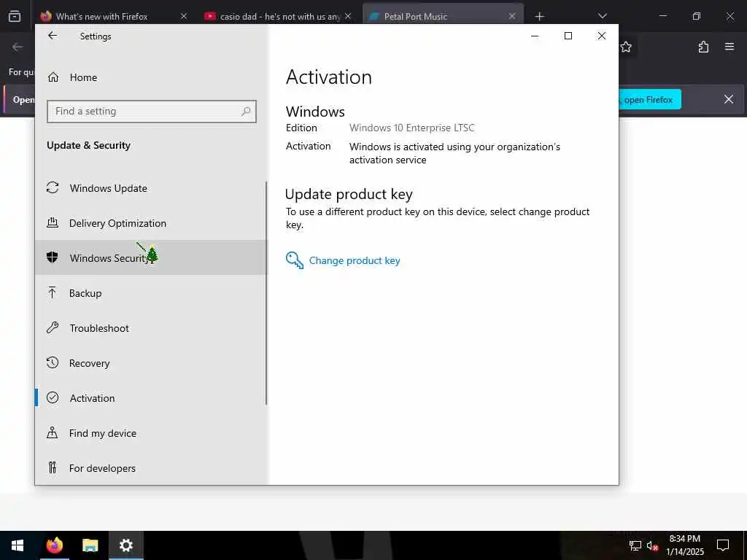Minimize the Settings window
747x560 pixels.
coord(535,36)
